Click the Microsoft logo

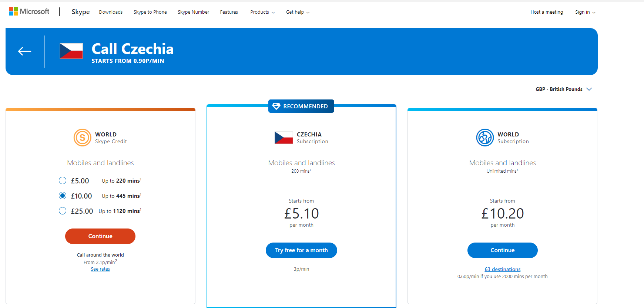click(x=29, y=12)
